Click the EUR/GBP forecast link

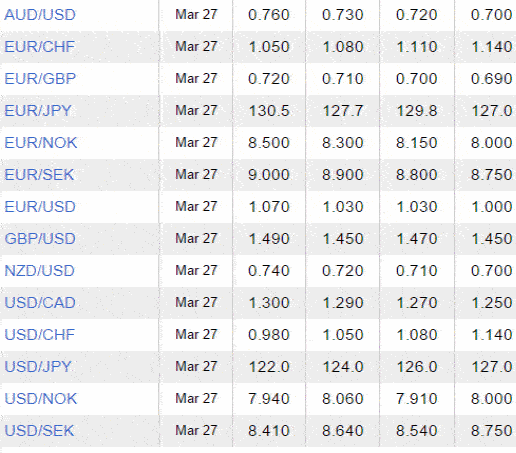(x=40, y=79)
